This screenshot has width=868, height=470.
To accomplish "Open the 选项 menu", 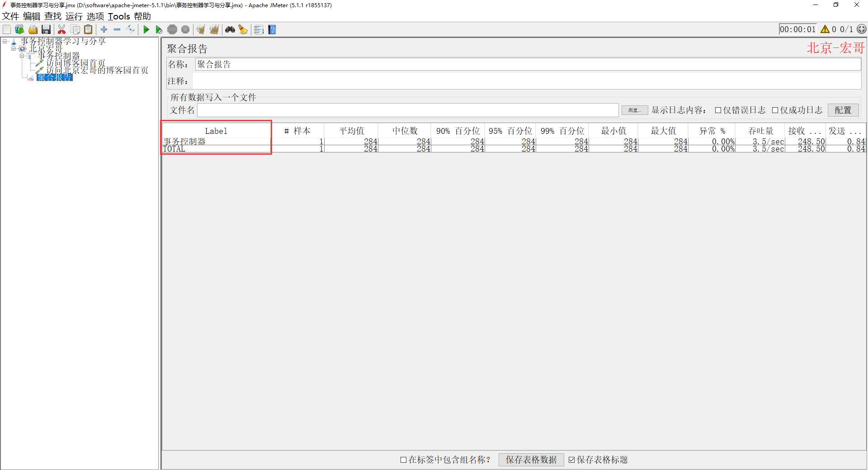I will (x=95, y=16).
